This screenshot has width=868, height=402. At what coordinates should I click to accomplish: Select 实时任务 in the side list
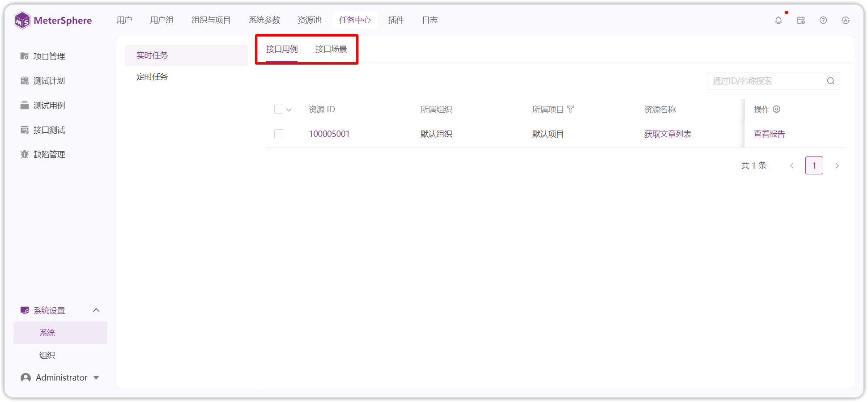(187, 55)
